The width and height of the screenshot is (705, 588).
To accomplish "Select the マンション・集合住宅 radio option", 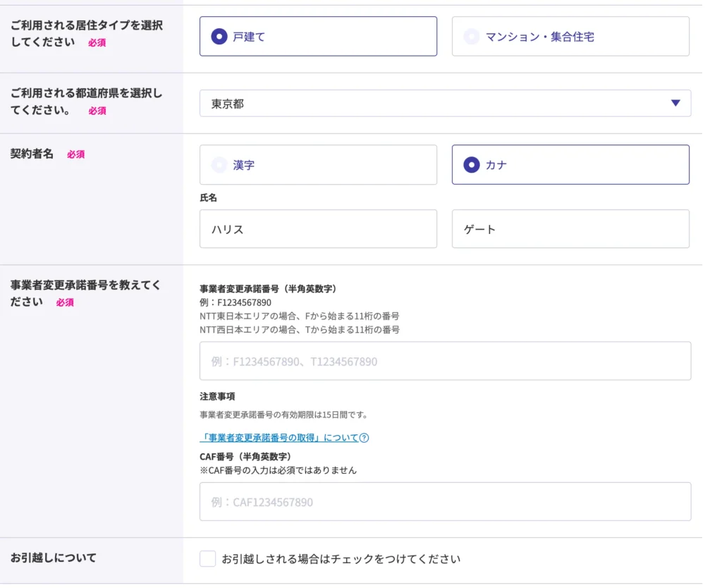I will 570,37.
